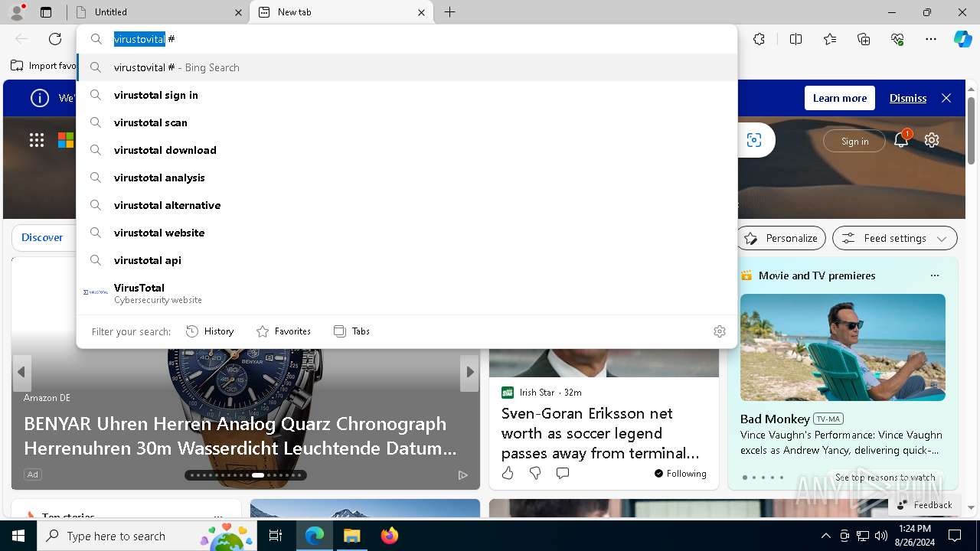980x551 pixels.
Task: Click Import favorites on bookmarks bar
Action: (x=43, y=66)
